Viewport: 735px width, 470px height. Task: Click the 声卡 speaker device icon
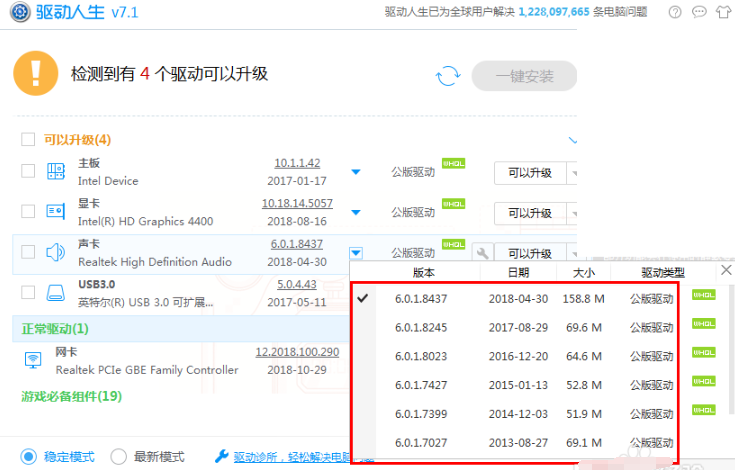(x=56, y=252)
